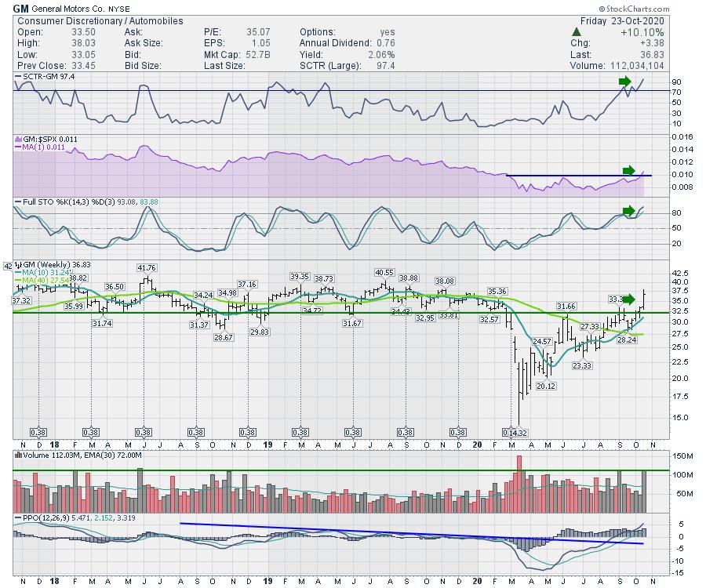
Task: Click the green arrow in the GM:$SPX panel
Action: point(628,171)
